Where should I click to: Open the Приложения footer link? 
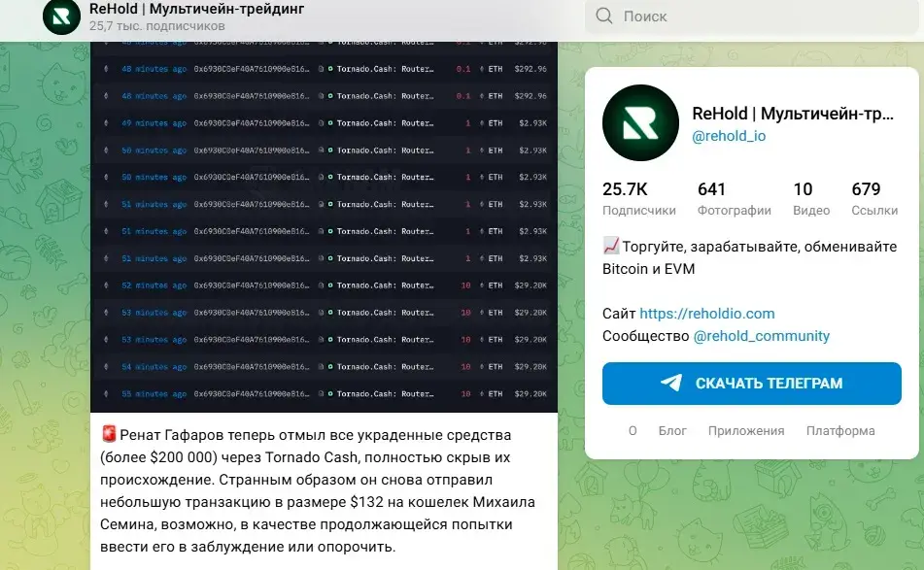[x=746, y=430]
